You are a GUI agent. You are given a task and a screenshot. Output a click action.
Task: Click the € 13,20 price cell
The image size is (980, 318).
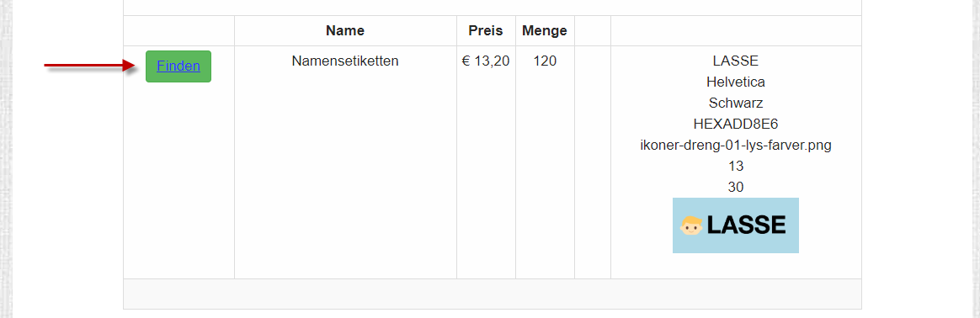click(486, 61)
